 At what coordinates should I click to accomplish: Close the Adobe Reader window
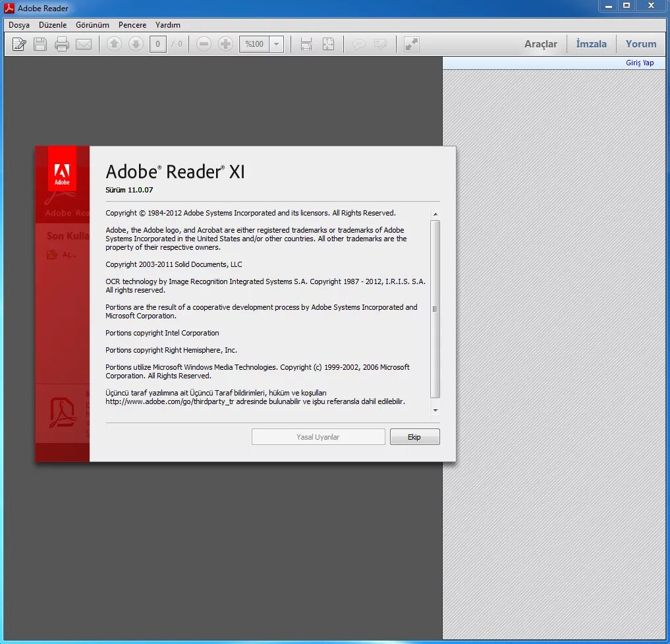pos(651,6)
